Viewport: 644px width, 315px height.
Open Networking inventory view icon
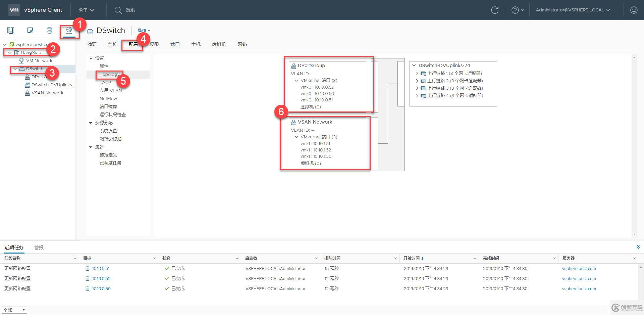point(69,31)
